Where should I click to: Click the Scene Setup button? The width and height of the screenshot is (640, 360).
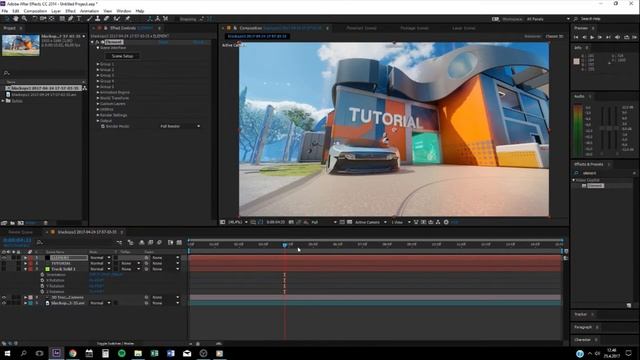coord(122,56)
